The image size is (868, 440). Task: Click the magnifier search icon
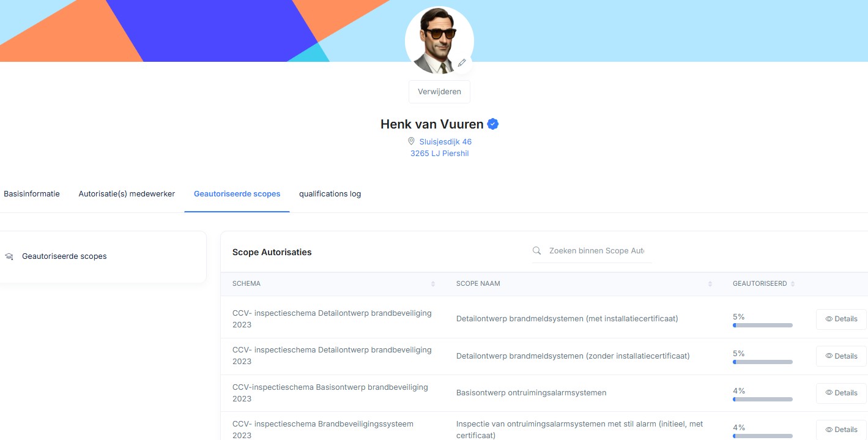click(537, 251)
